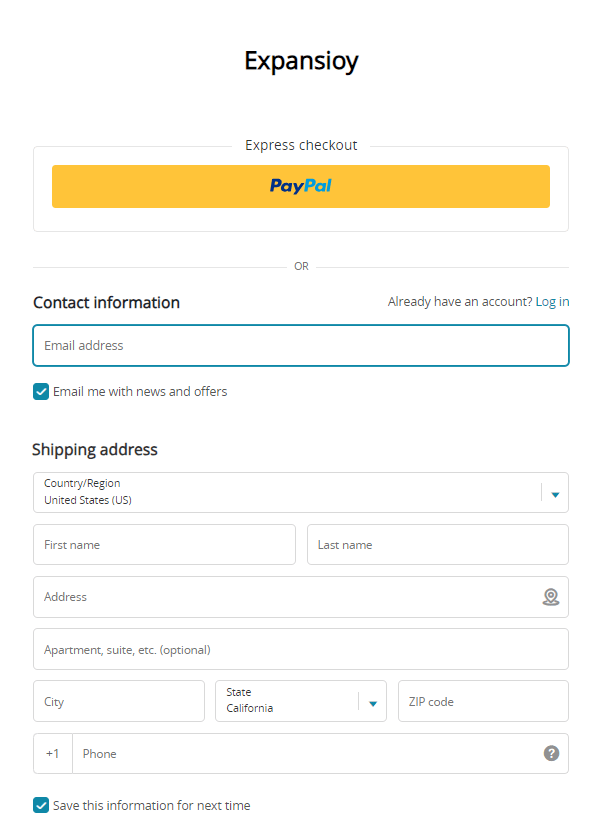Uncheck Save this information for next time
This screenshot has width=602, height=837.
(41, 805)
